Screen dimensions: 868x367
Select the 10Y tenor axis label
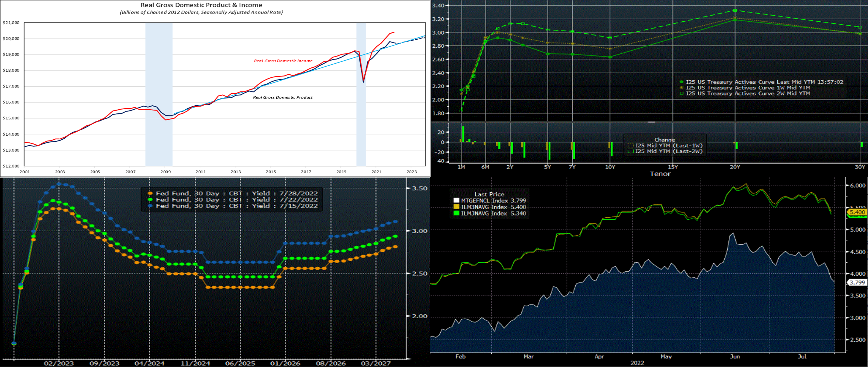point(610,167)
